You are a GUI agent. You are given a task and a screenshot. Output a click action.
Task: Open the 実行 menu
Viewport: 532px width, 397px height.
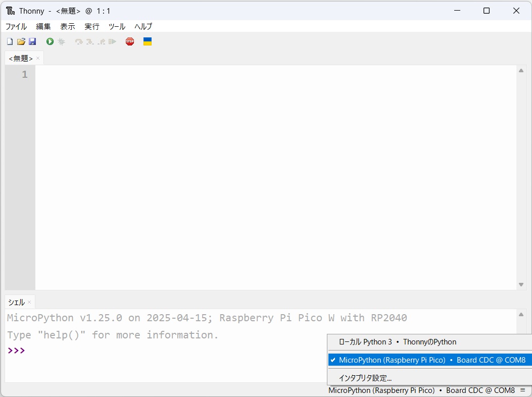[92, 26]
